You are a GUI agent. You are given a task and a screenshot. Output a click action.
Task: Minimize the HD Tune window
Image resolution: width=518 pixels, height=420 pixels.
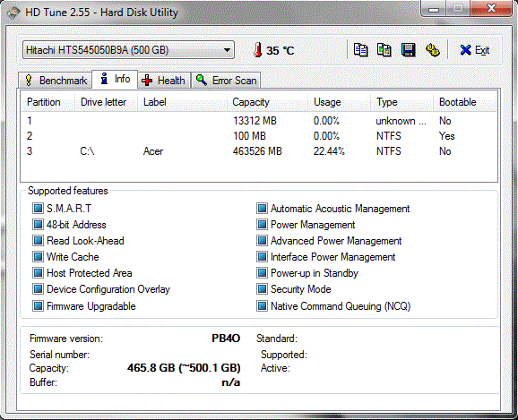(434, 9)
